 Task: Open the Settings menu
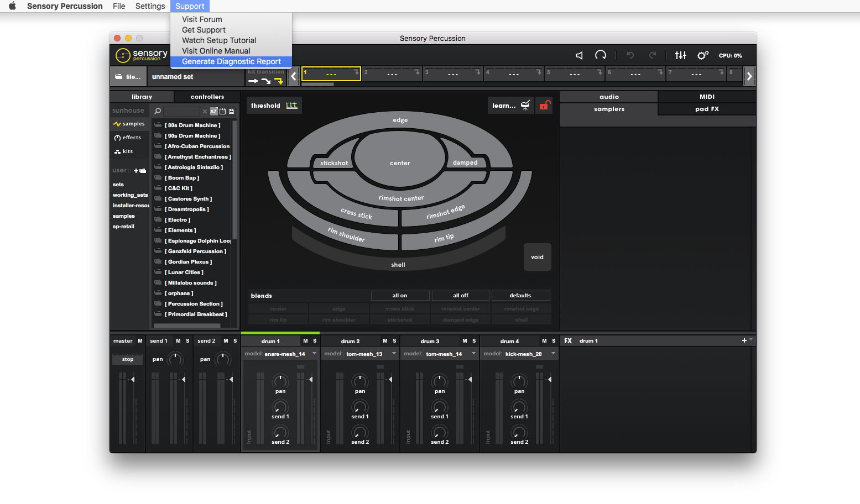point(150,6)
